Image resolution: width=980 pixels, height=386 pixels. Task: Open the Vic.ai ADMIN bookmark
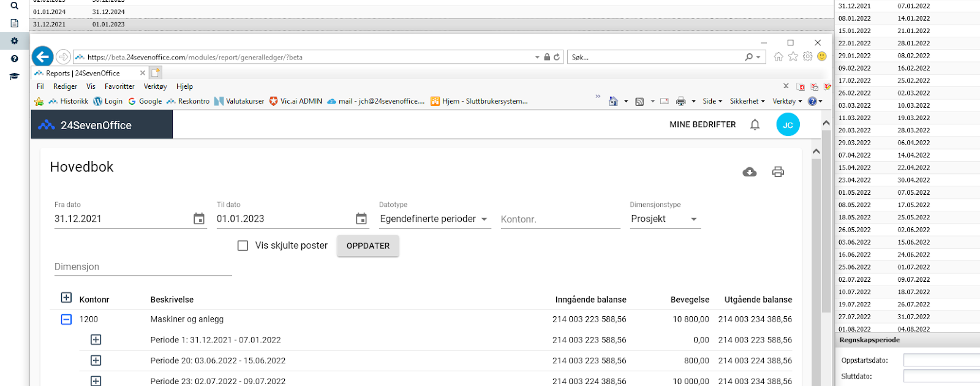pos(296,101)
